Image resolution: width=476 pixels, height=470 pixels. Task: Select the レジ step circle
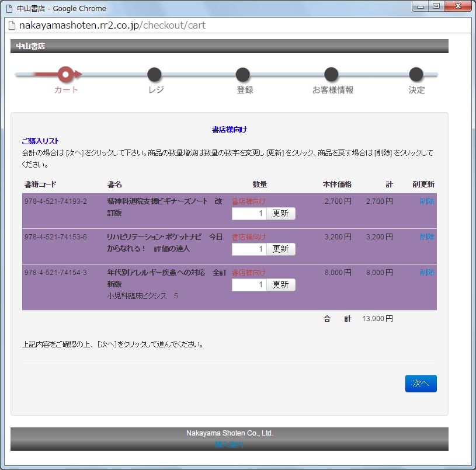point(154,75)
